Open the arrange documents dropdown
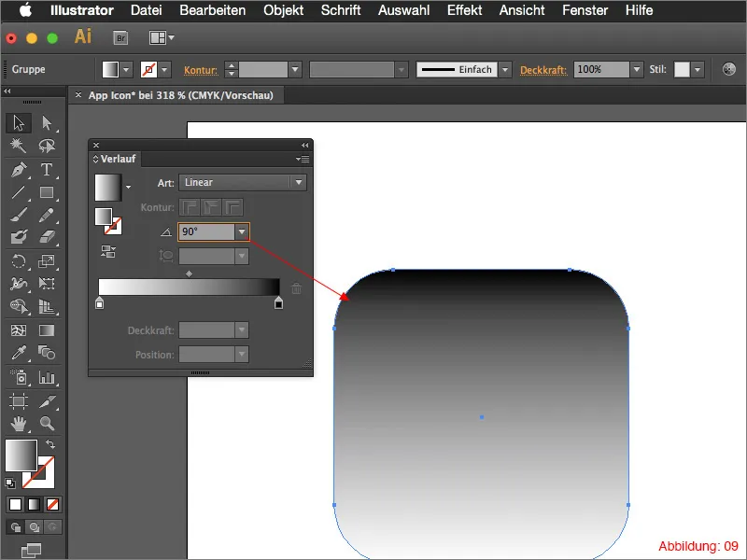 [x=162, y=37]
